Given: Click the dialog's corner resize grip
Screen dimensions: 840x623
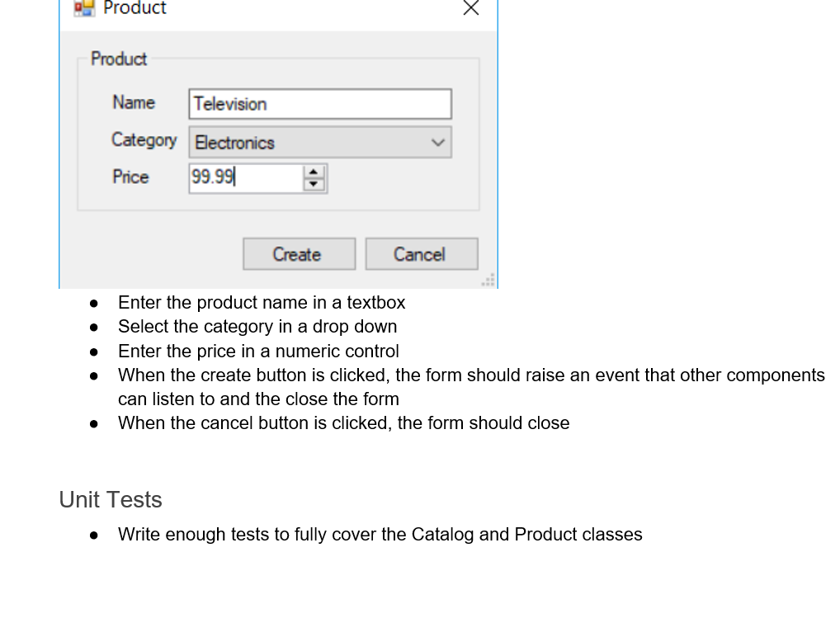Looking at the screenshot, I should coord(488,281).
